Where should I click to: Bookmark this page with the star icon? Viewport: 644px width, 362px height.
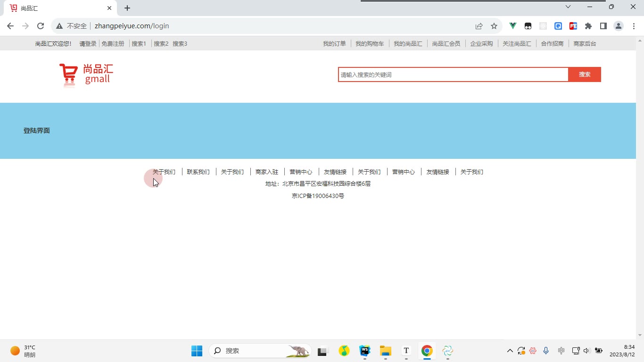[x=494, y=26]
